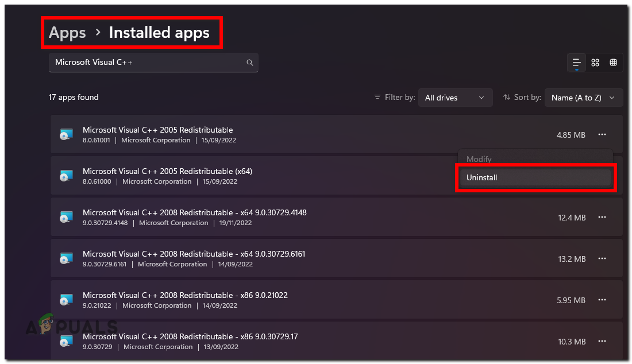Image resolution: width=632 pixels, height=364 pixels.
Task: Click the app icon of 2008 x64 9.0.30729.6161
Action: (x=66, y=258)
